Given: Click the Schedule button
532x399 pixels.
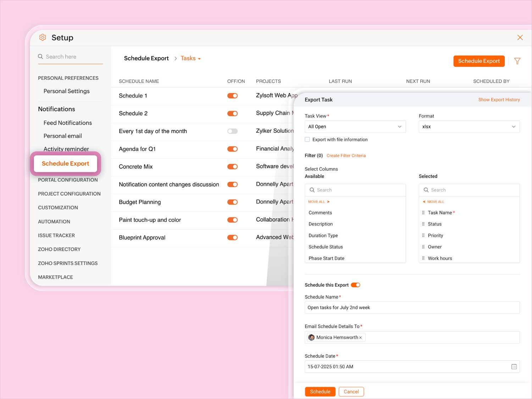Looking at the screenshot, I should point(320,392).
